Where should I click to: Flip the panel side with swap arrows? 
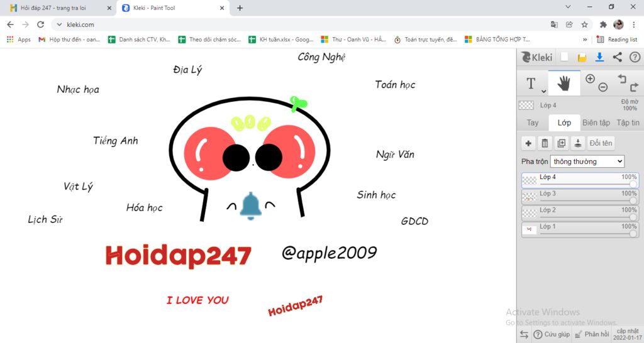pyautogui.click(x=524, y=334)
